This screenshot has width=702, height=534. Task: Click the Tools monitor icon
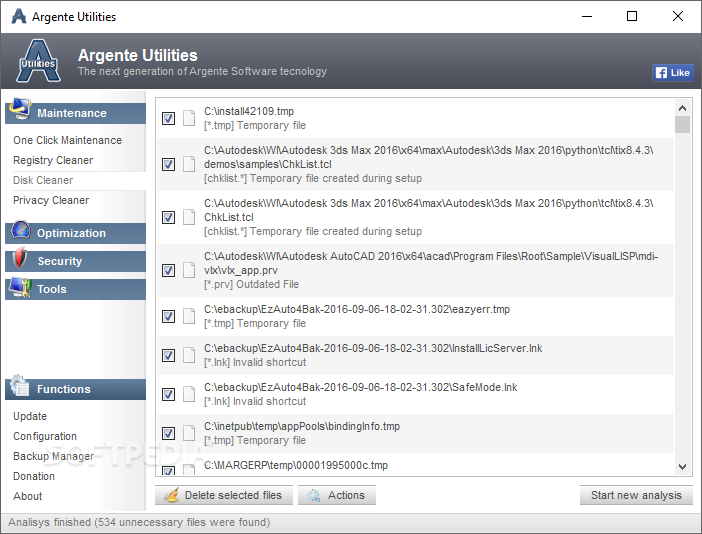pyautogui.click(x=20, y=287)
